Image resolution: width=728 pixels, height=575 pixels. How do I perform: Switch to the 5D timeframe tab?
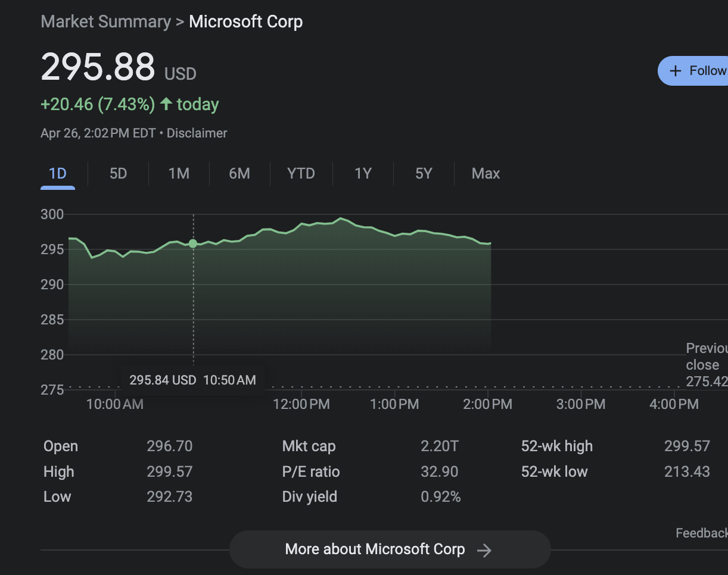pyautogui.click(x=118, y=173)
